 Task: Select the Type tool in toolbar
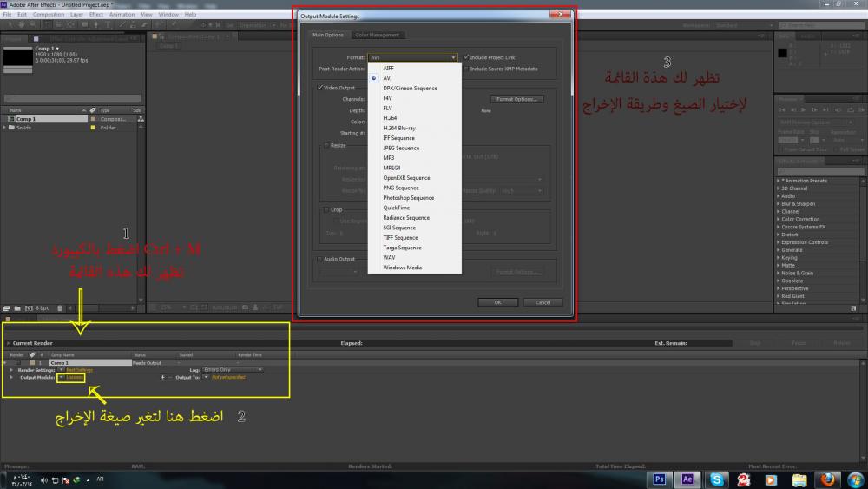108,25
